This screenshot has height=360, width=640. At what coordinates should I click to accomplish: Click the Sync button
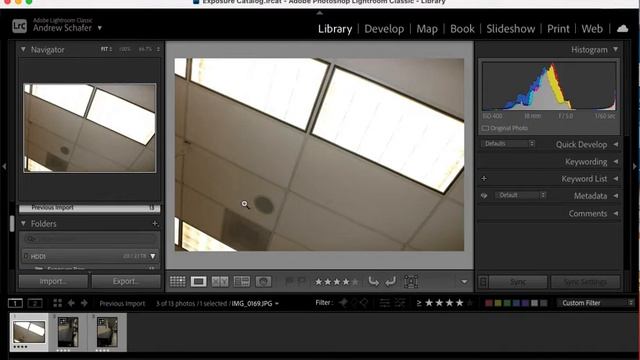(x=518, y=282)
